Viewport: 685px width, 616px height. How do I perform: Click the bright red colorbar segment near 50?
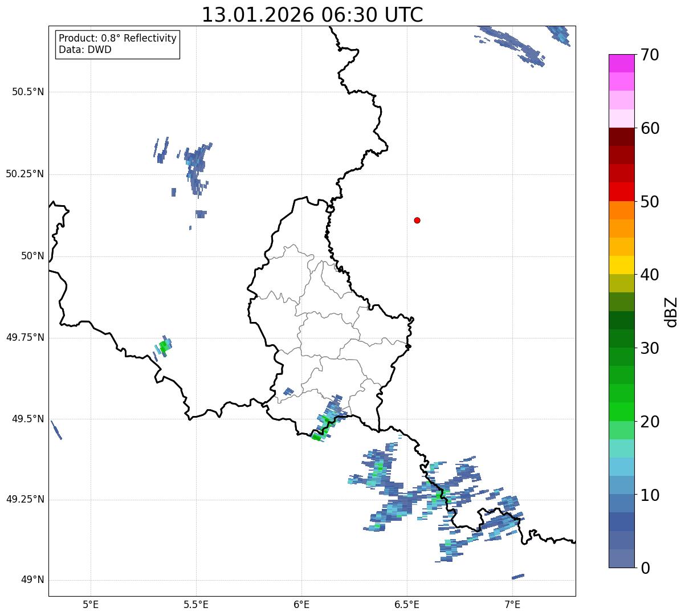click(621, 192)
